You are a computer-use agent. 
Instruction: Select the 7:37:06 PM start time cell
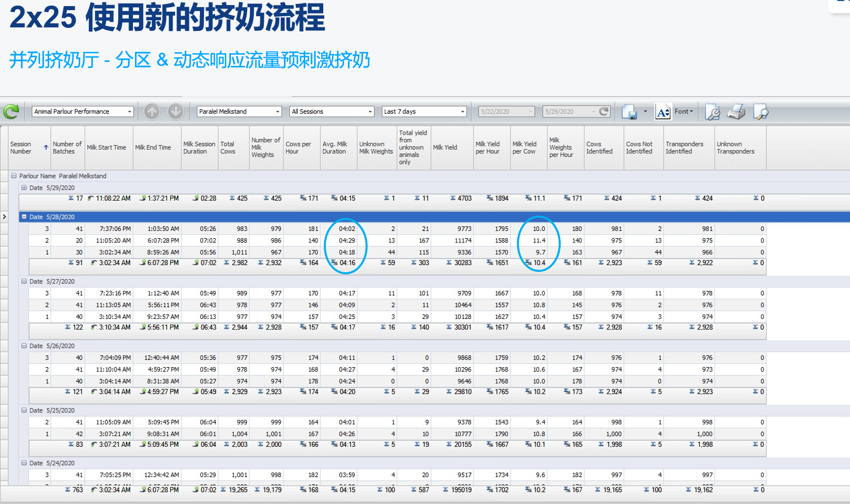pyautogui.click(x=109, y=229)
